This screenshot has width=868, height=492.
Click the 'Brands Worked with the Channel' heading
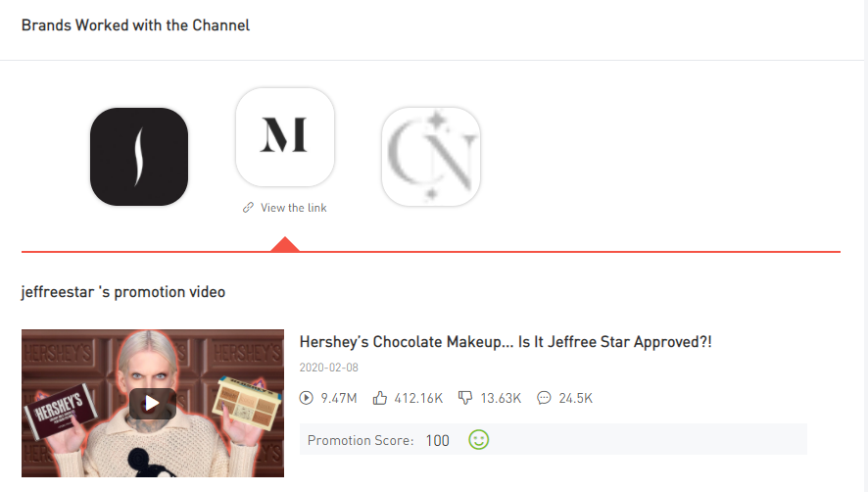pyautogui.click(x=135, y=25)
